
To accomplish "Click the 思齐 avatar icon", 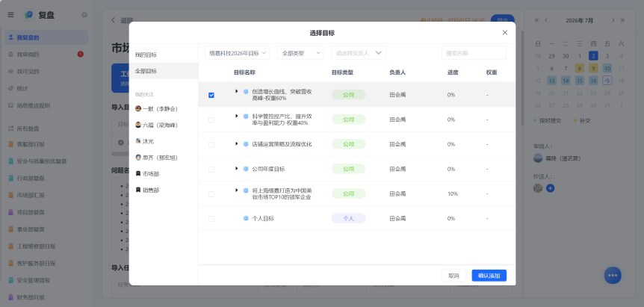I will coord(138,157).
